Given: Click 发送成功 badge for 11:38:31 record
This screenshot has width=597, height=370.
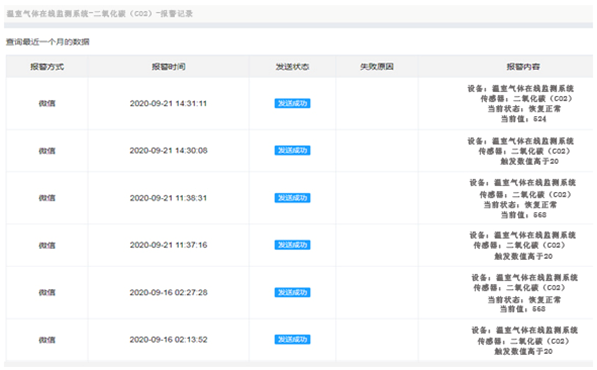Looking at the screenshot, I should 292,198.
